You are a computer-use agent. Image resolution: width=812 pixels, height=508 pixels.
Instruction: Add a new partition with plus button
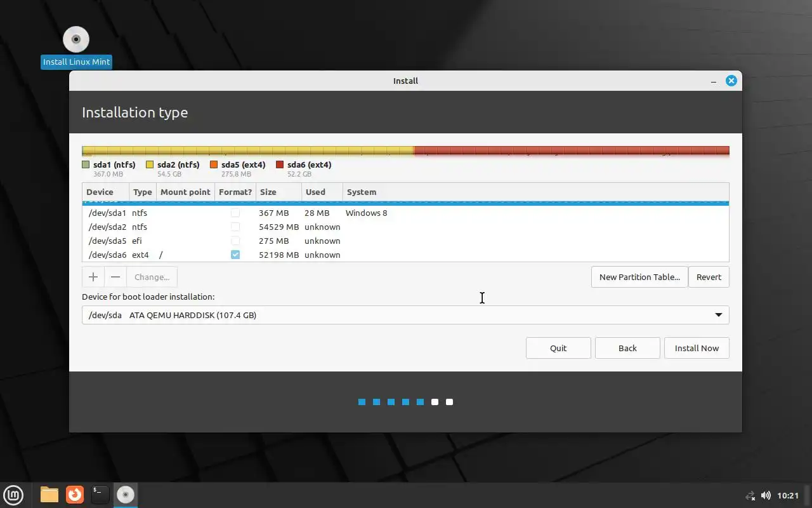(93, 277)
